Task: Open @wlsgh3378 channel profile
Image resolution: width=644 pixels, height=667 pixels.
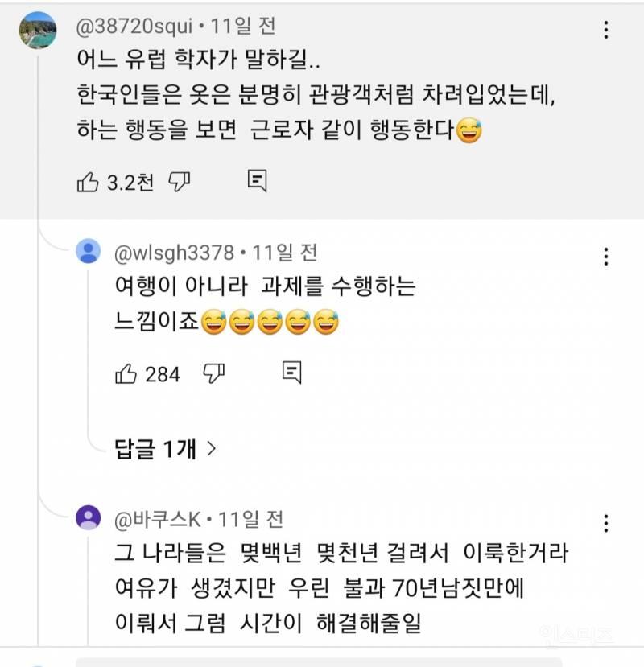Action: click(175, 253)
